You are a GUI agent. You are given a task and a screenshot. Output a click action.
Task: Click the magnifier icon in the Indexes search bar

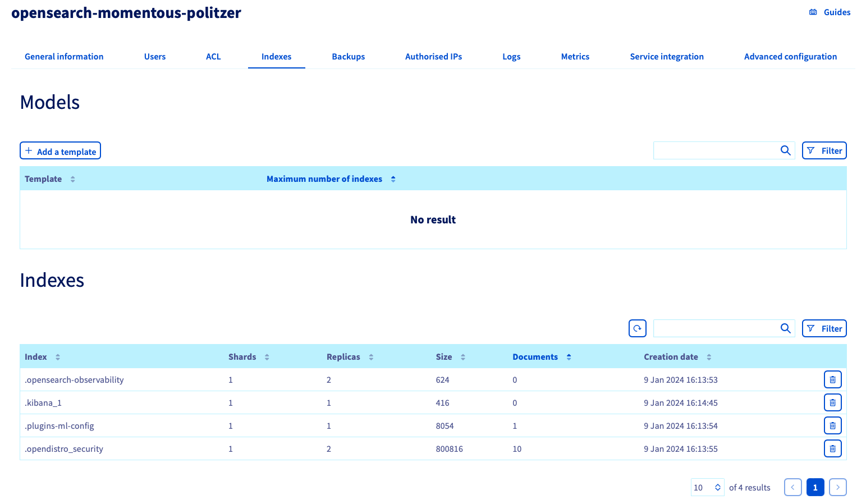tap(785, 328)
